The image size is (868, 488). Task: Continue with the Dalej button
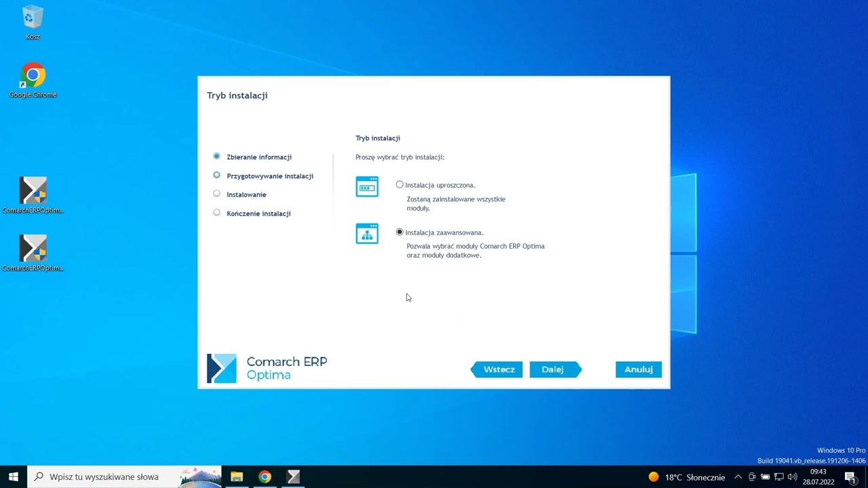click(555, 369)
